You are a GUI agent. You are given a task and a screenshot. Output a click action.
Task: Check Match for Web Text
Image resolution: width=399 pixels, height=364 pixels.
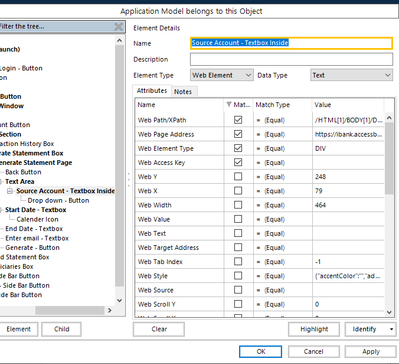coord(238,233)
